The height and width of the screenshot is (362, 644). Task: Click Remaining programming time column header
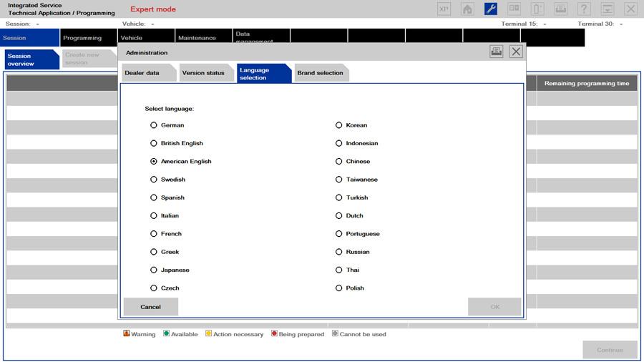587,83
